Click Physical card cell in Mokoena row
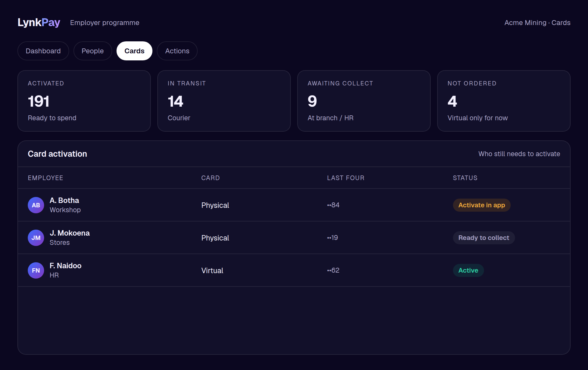 point(215,238)
